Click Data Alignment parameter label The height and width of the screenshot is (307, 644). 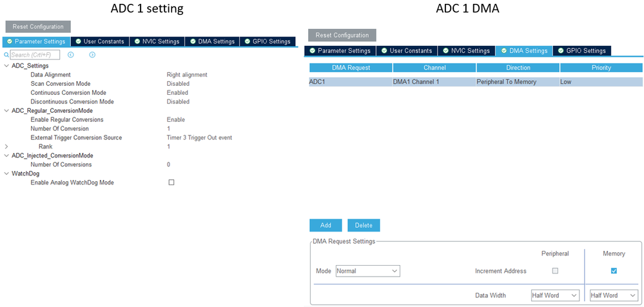pyautogui.click(x=50, y=75)
